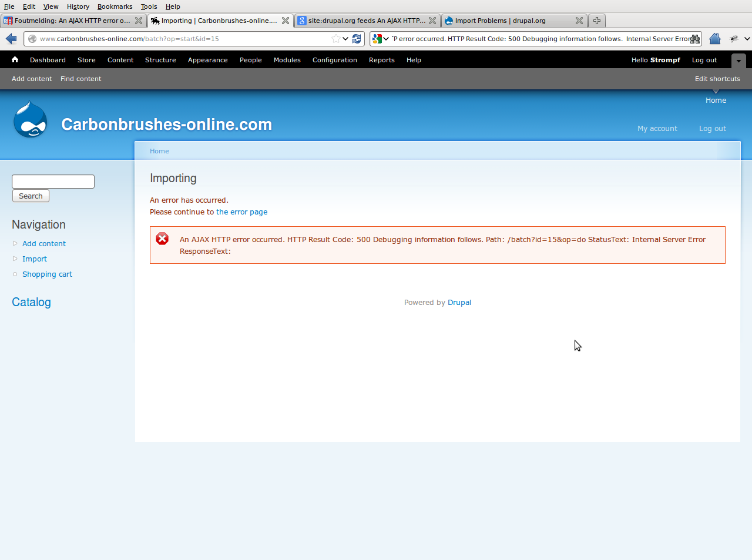
Task: Click the Search button
Action: 31,196
